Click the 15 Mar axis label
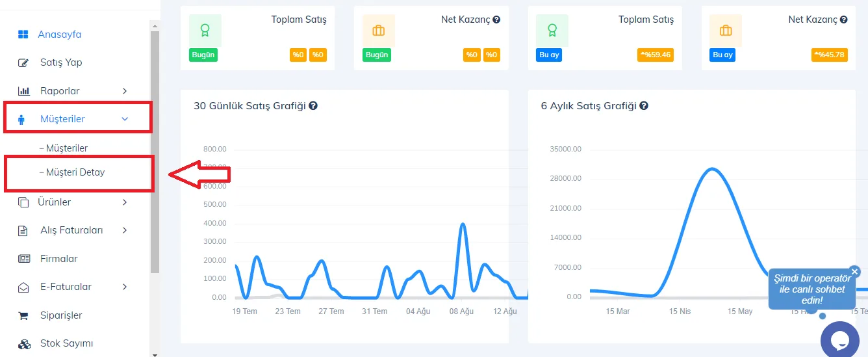868x357 pixels. point(618,311)
